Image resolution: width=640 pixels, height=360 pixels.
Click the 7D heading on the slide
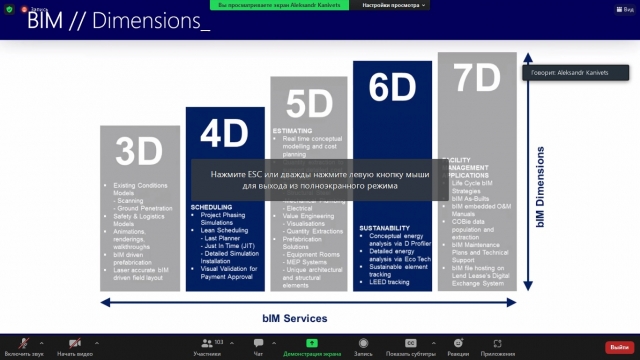[x=477, y=78]
